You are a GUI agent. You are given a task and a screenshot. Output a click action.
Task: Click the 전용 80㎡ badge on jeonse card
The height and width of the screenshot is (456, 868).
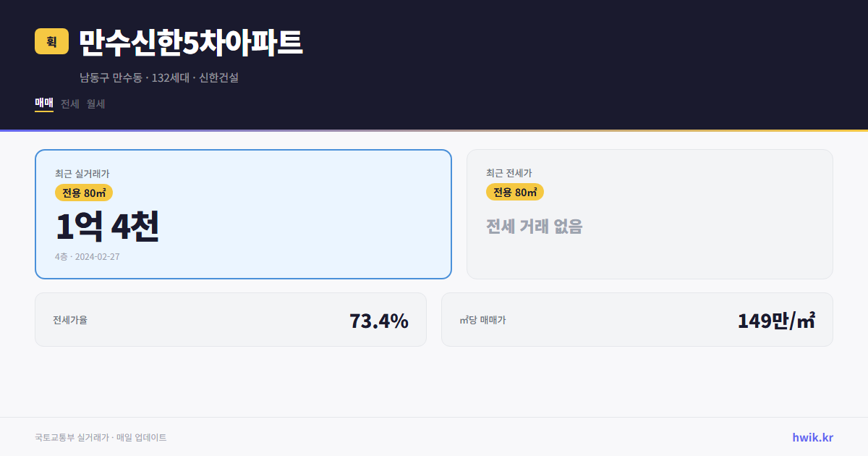coord(515,192)
